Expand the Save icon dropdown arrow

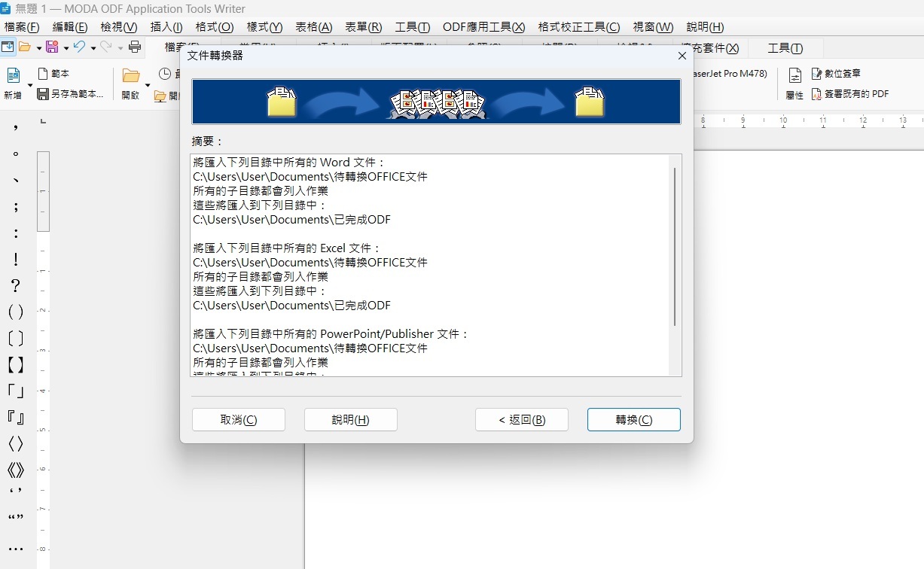click(x=66, y=48)
